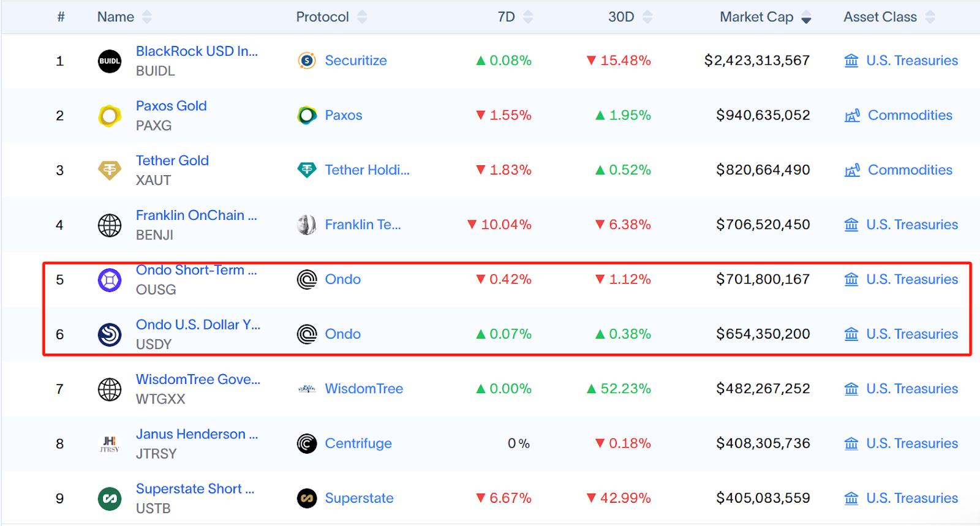Sort by Protocol column header
Viewport: 980px width, 526px height.
[323, 17]
